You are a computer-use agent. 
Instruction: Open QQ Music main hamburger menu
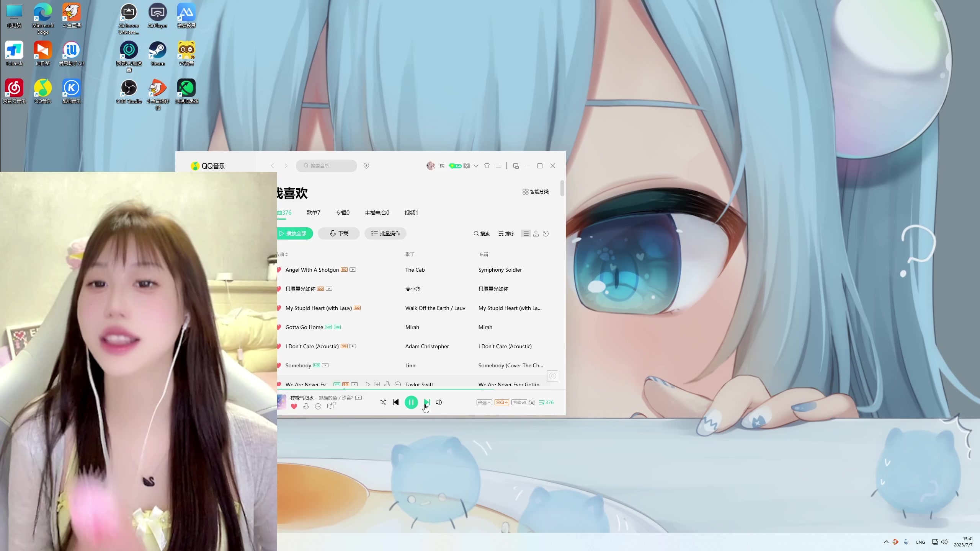point(498,166)
